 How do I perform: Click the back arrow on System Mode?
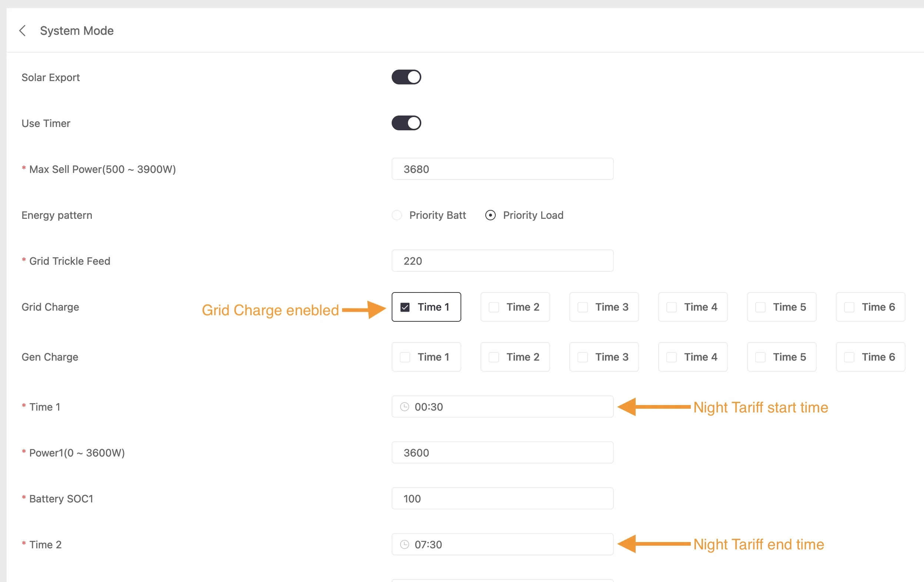click(x=23, y=30)
